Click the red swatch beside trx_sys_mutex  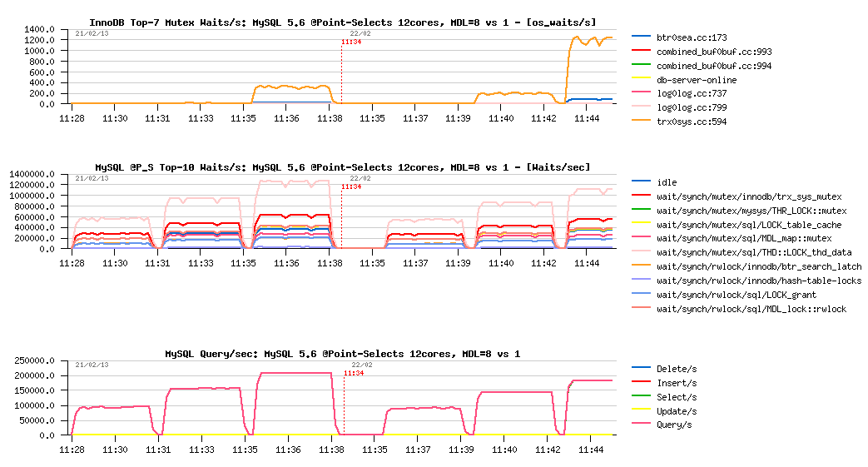click(641, 195)
